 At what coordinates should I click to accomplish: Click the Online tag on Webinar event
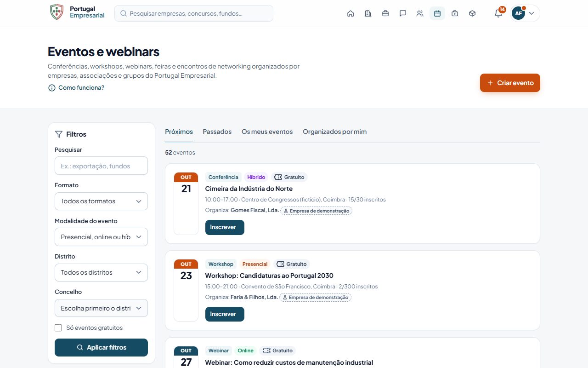coord(245,351)
